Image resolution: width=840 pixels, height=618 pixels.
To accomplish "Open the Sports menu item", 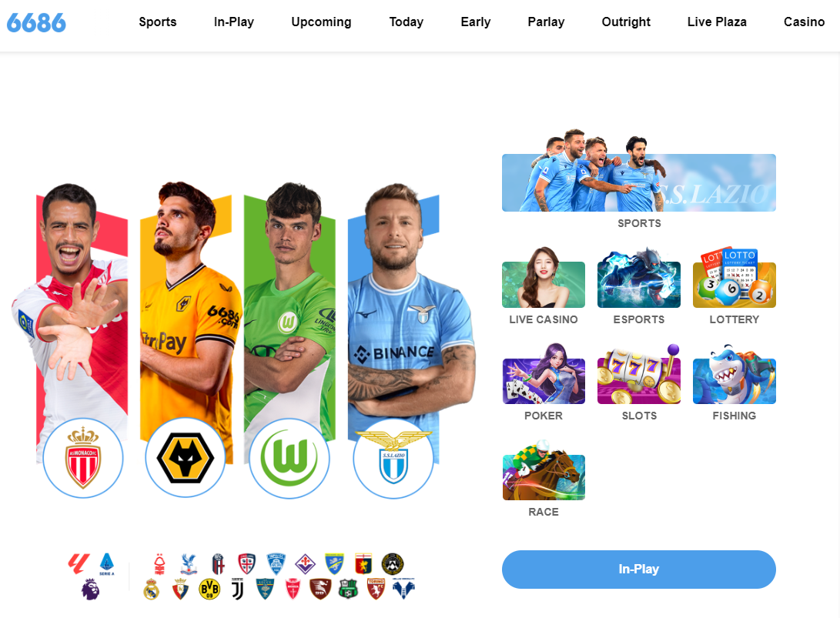I will coord(158,22).
